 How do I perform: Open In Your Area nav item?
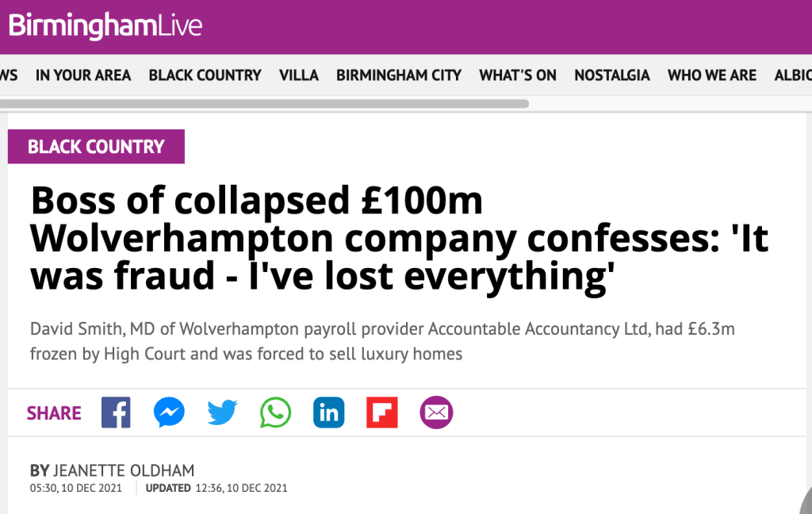83,75
